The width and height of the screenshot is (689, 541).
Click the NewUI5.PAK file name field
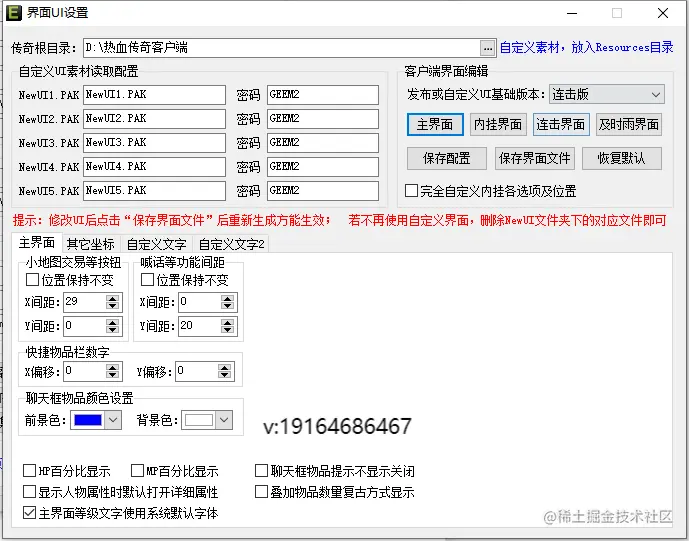[154, 191]
